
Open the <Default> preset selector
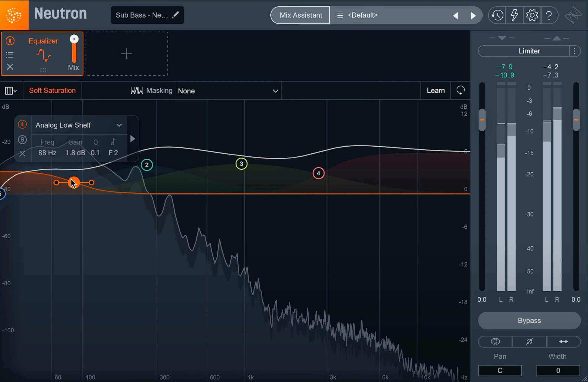click(x=362, y=15)
